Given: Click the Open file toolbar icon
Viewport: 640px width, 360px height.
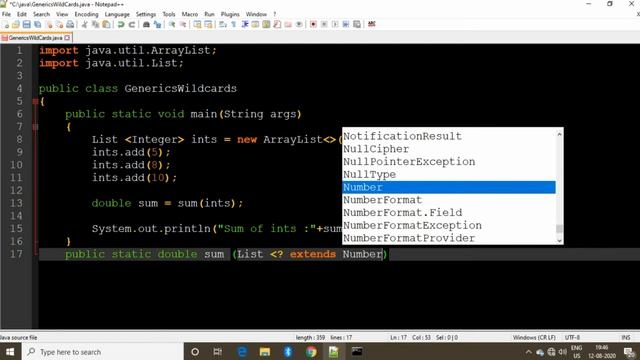Looking at the screenshot, I should (16, 24).
